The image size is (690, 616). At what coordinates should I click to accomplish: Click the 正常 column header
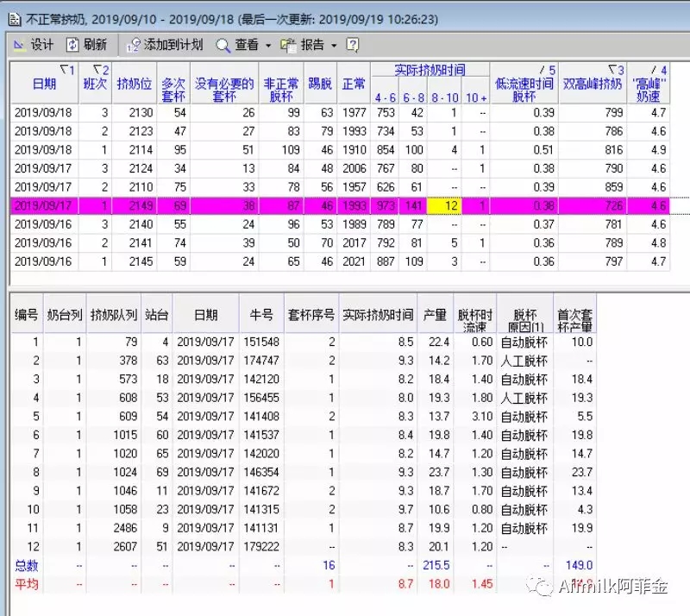(x=354, y=83)
